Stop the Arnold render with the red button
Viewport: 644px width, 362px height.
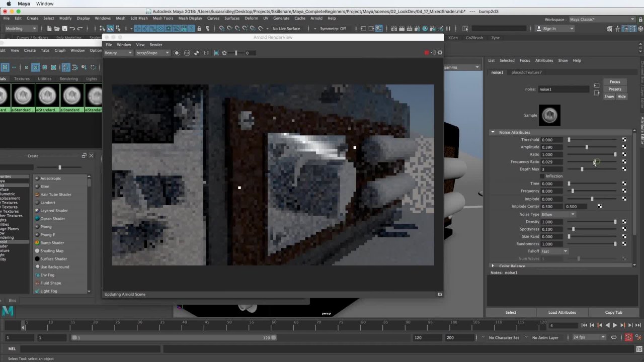tap(427, 53)
